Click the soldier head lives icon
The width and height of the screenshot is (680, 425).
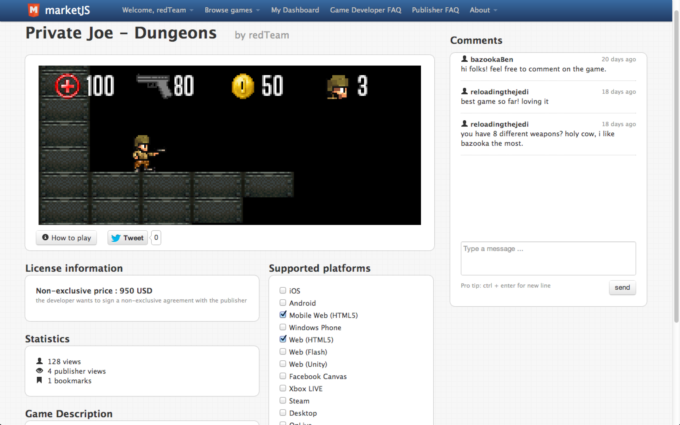click(338, 87)
